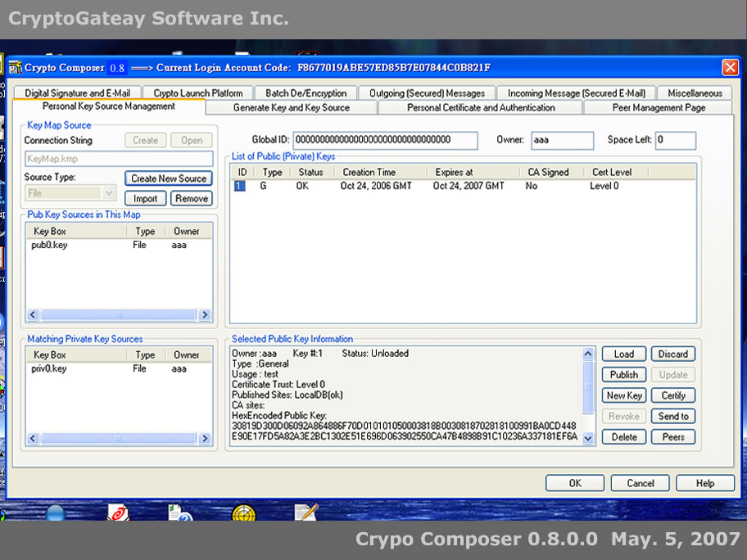Click the Publish button

pos(623,375)
